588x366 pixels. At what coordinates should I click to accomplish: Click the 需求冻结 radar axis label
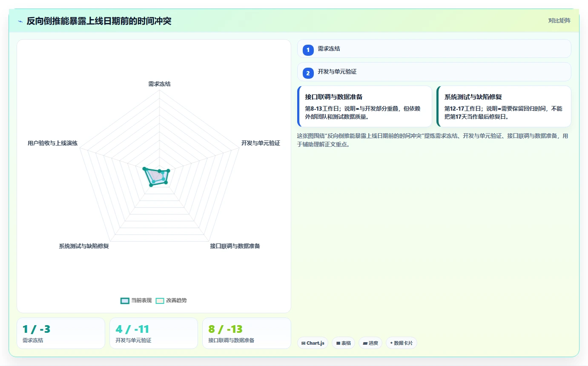[160, 84]
